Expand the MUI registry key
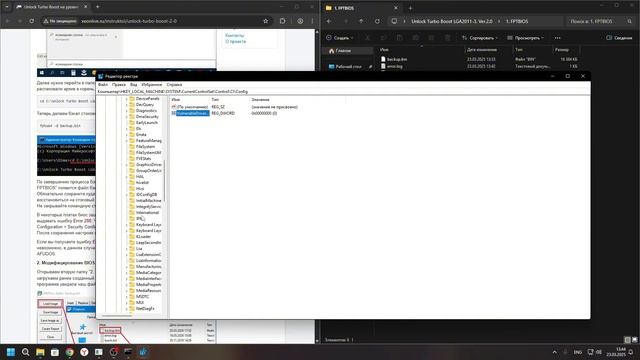The height and width of the screenshot is (360, 640). coord(127,302)
